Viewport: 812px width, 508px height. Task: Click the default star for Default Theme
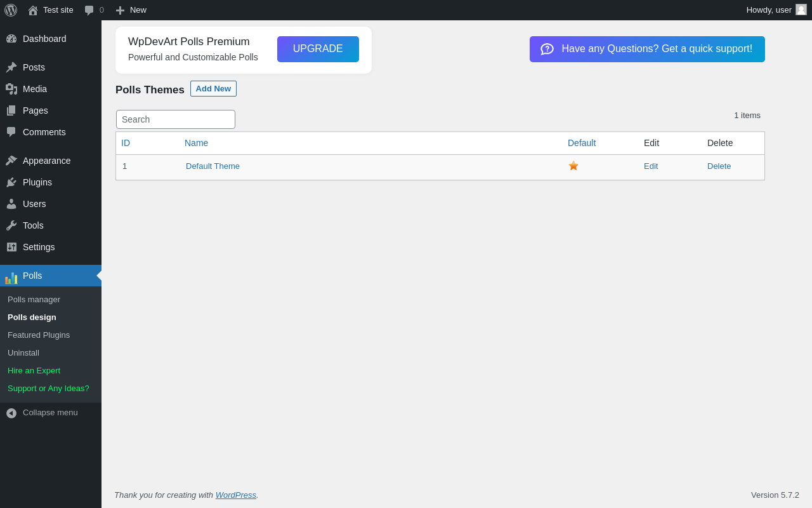pos(573,166)
